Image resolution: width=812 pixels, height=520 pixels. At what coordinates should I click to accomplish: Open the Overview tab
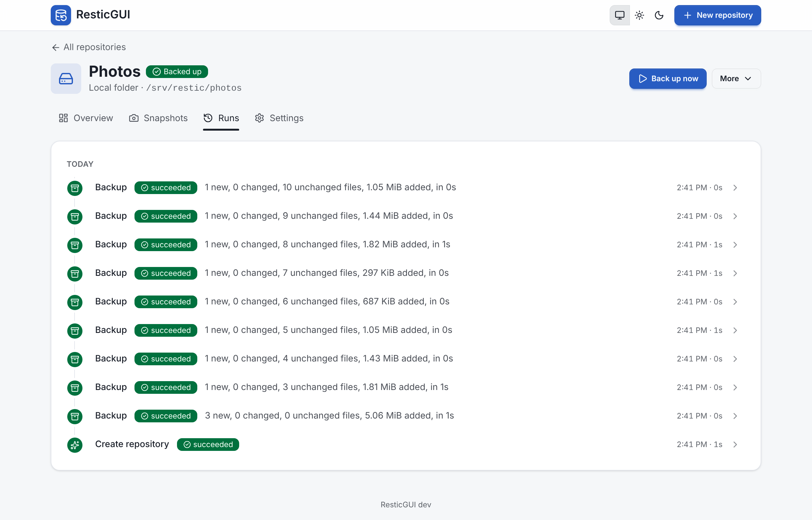pos(86,118)
